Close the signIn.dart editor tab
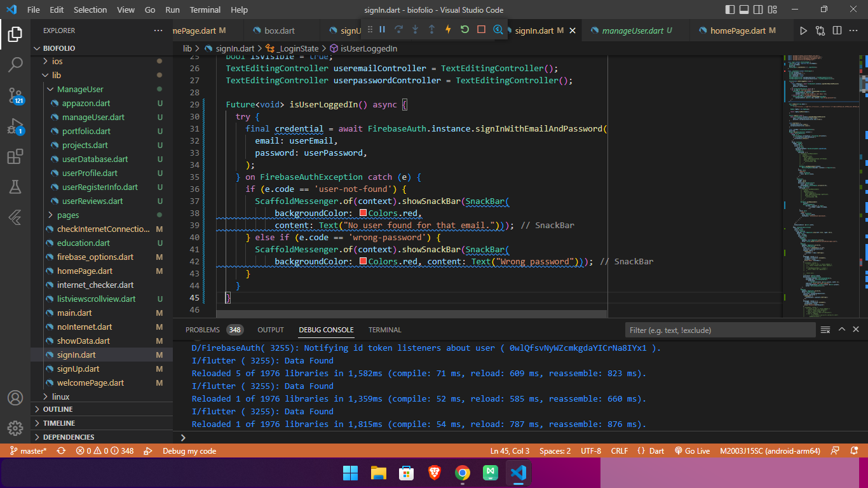Screen dimensions: 868x488 click(573, 30)
